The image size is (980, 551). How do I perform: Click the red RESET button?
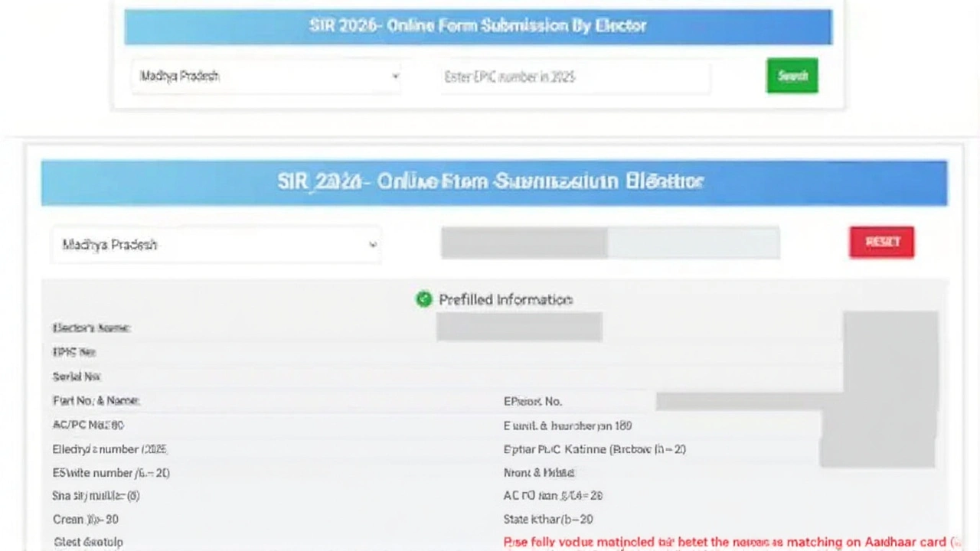pyautogui.click(x=881, y=242)
